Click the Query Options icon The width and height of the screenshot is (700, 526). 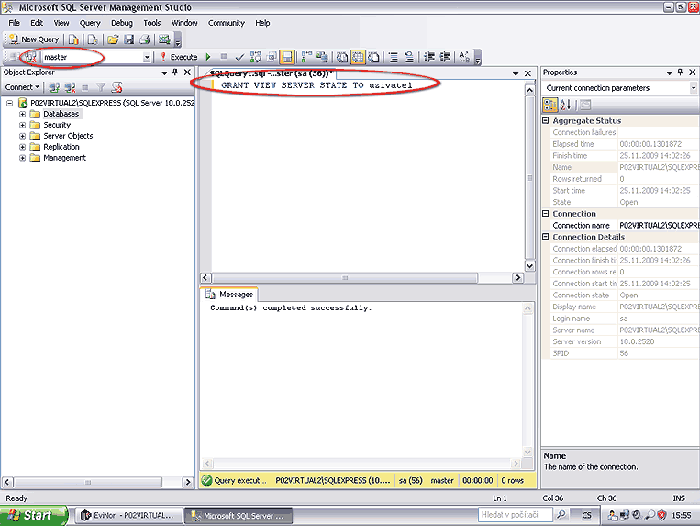[271, 57]
